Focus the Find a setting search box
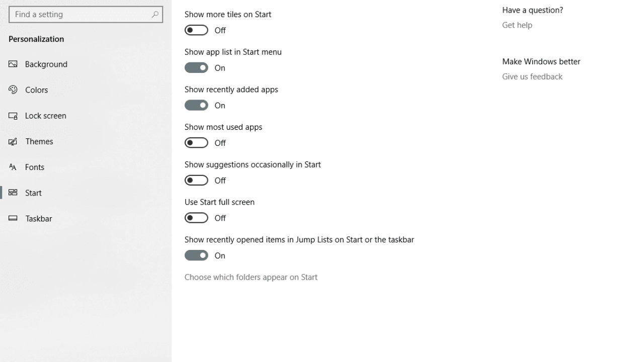644x362 pixels. 86,15
